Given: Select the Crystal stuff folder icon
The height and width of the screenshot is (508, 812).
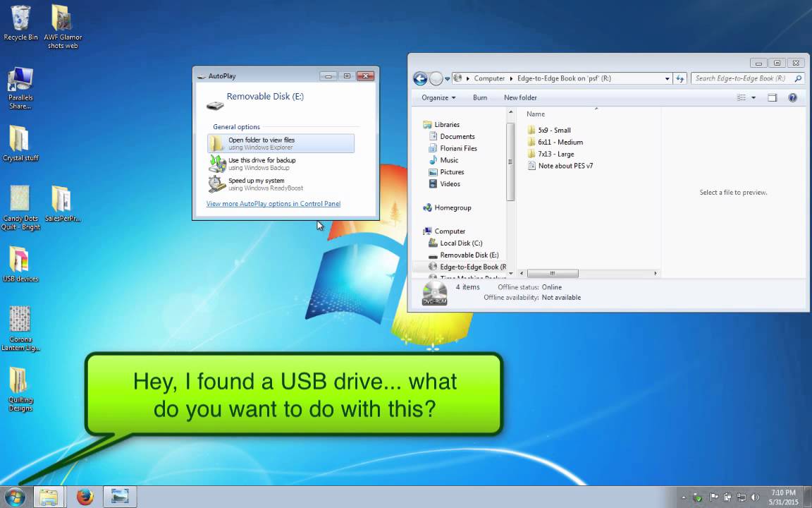Looking at the screenshot, I should [x=20, y=144].
